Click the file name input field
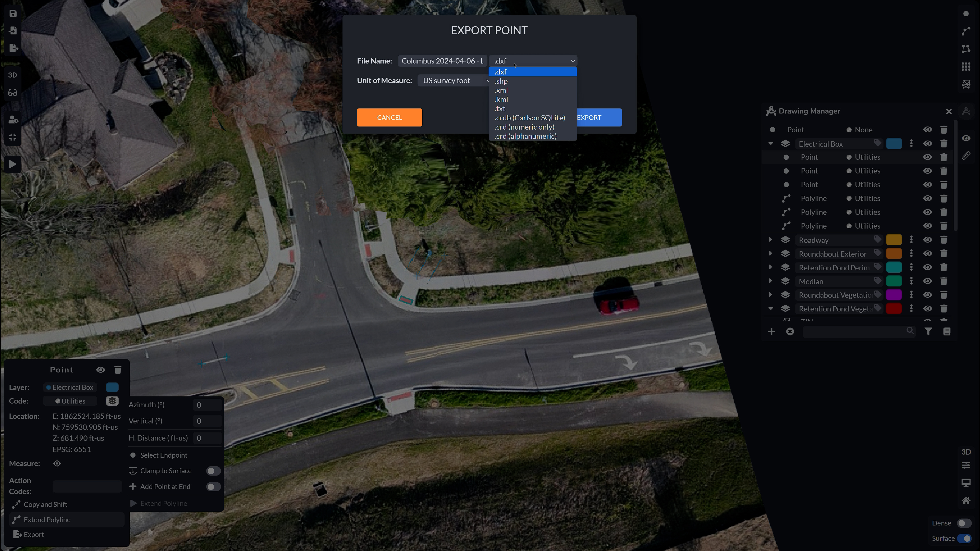This screenshot has width=980, height=551. click(442, 61)
